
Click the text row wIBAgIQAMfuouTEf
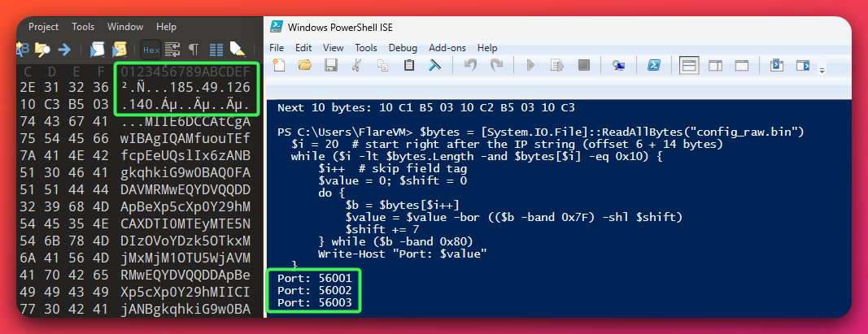185,138
